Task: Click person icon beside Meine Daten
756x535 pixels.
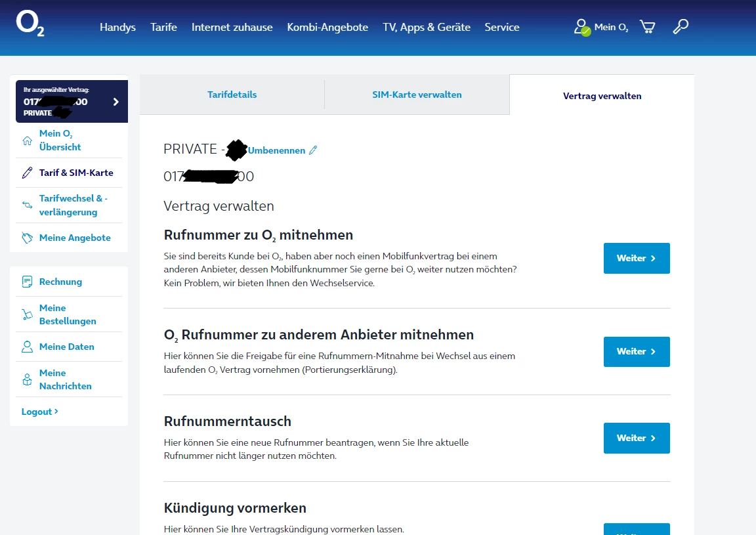Action: (x=28, y=347)
